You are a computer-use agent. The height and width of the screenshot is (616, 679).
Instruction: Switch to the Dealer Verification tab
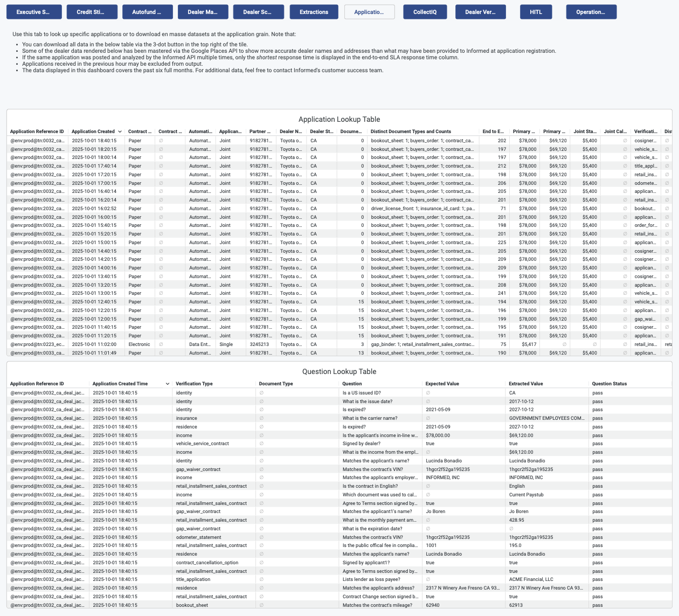[480, 11]
